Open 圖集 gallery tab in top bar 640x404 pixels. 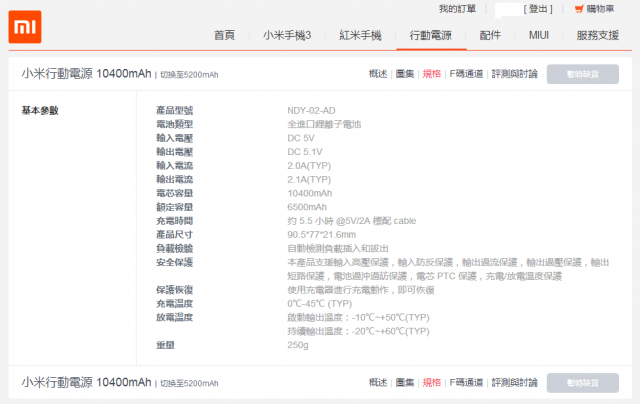point(405,74)
